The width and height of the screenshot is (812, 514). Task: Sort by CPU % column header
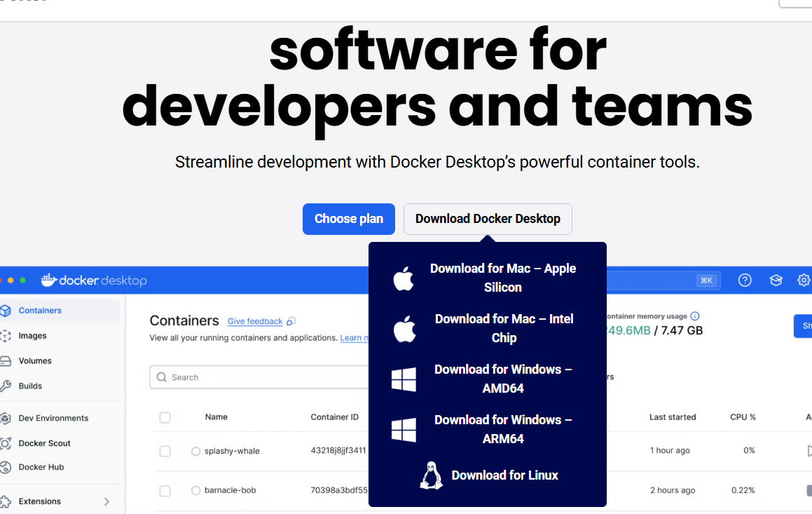coord(743,417)
